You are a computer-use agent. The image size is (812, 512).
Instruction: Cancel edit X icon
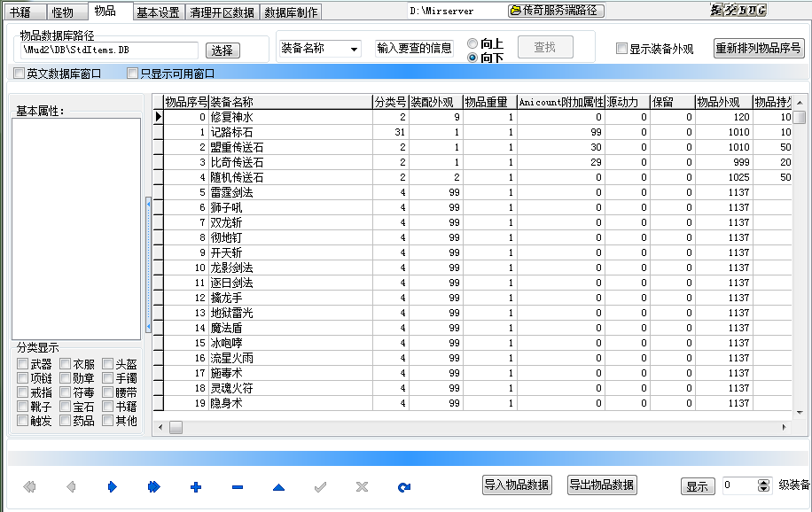click(x=362, y=486)
